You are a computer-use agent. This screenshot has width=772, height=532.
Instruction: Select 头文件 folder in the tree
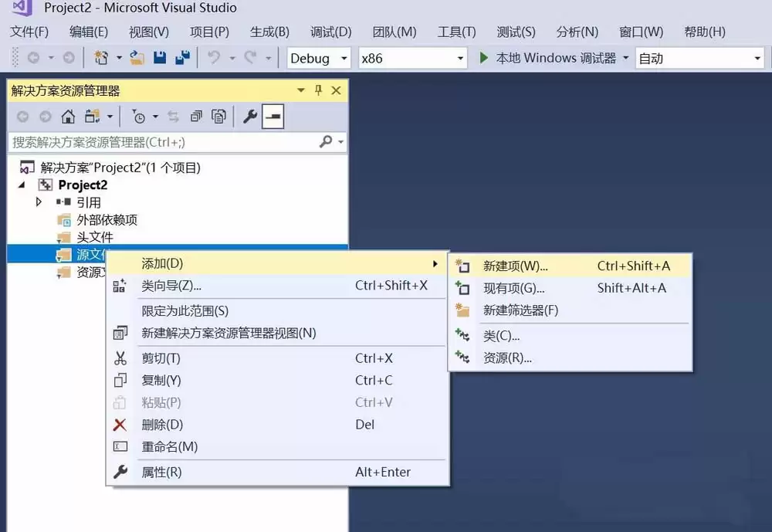point(94,237)
